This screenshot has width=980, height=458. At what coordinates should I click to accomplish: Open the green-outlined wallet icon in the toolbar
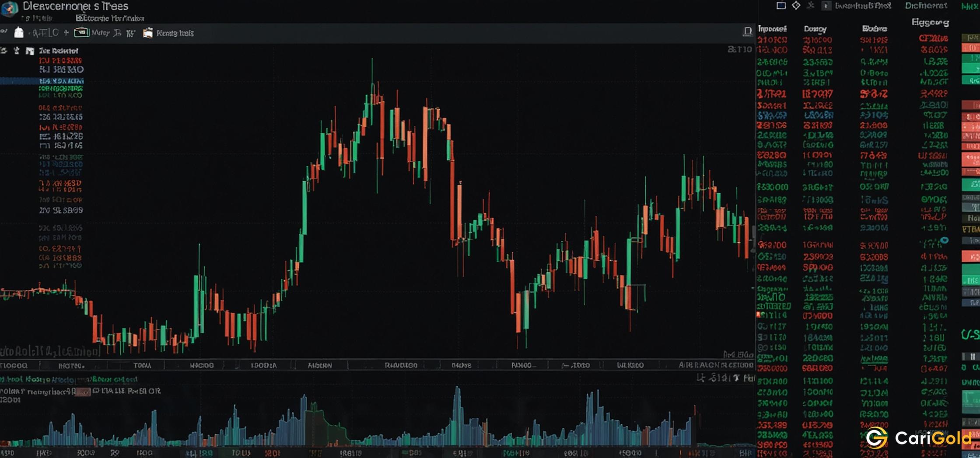pyautogui.click(x=81, y=32)
